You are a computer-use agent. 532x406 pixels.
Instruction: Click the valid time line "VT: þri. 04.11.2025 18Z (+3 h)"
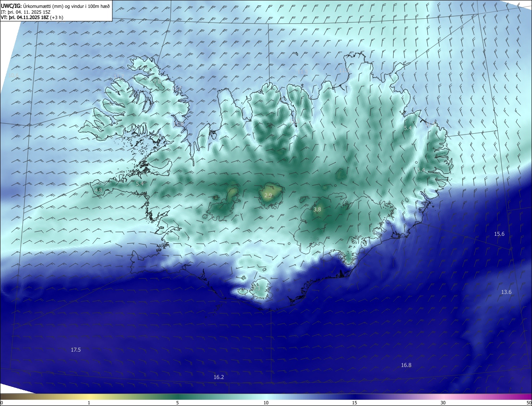point(32,17)
